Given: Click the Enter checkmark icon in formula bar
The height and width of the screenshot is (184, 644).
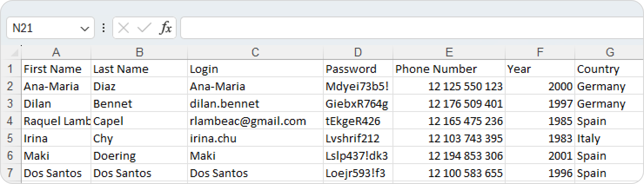Looking at the screenshot, I should point(144,28).
